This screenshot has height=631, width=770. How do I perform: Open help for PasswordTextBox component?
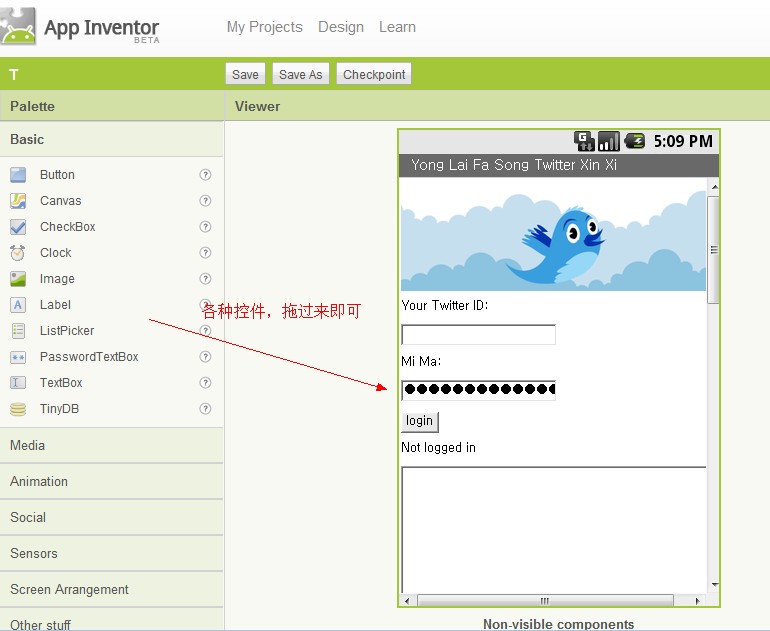click(x=205, y=357)
